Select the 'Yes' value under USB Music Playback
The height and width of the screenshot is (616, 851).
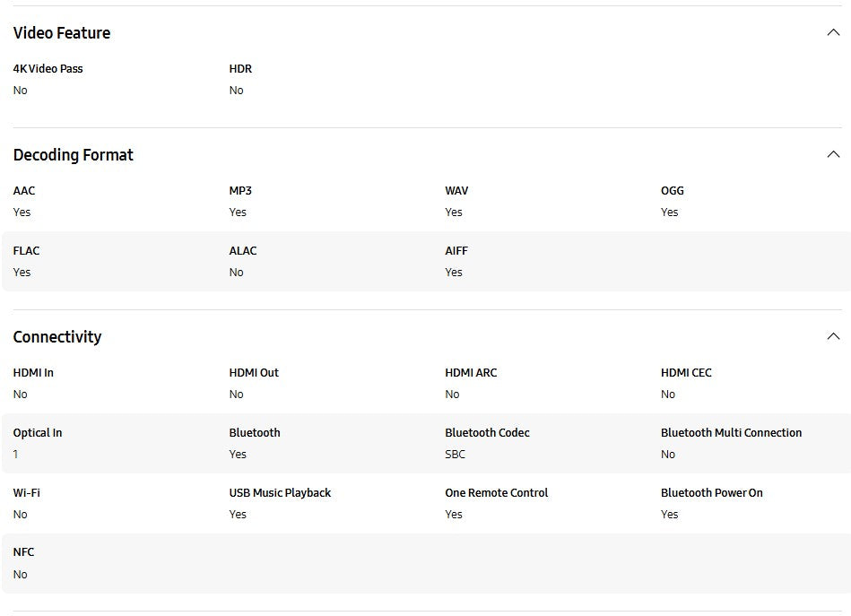238,515
